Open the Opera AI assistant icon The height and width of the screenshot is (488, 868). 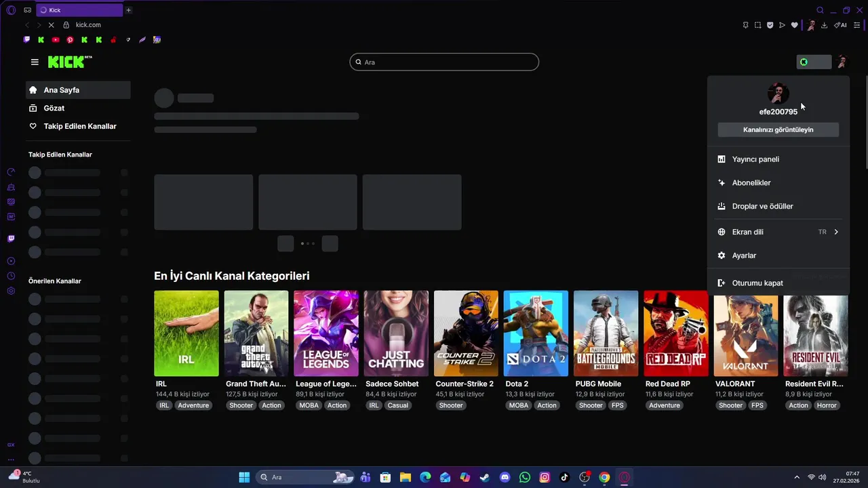point(841,25)
